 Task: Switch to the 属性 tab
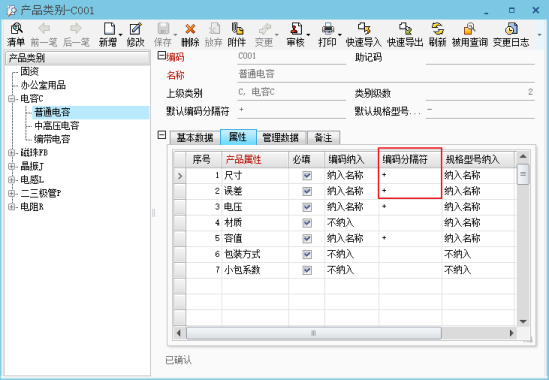tap(238, 137)
